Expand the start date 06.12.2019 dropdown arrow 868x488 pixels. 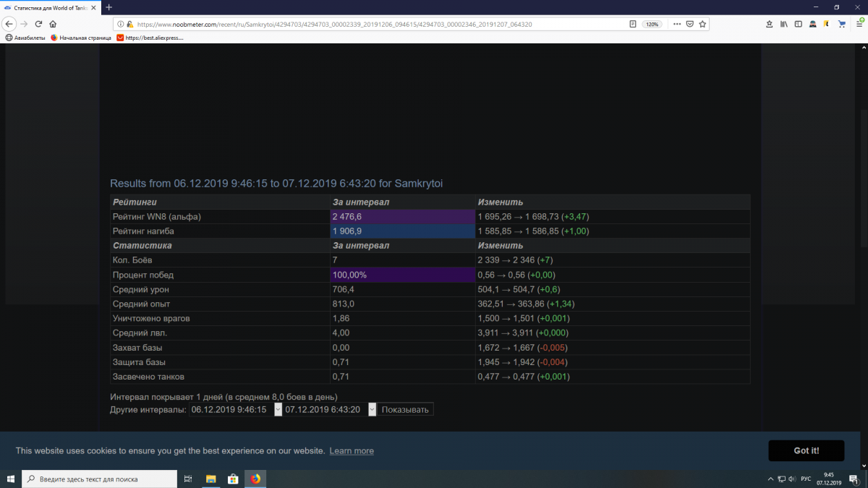[278, 409]
